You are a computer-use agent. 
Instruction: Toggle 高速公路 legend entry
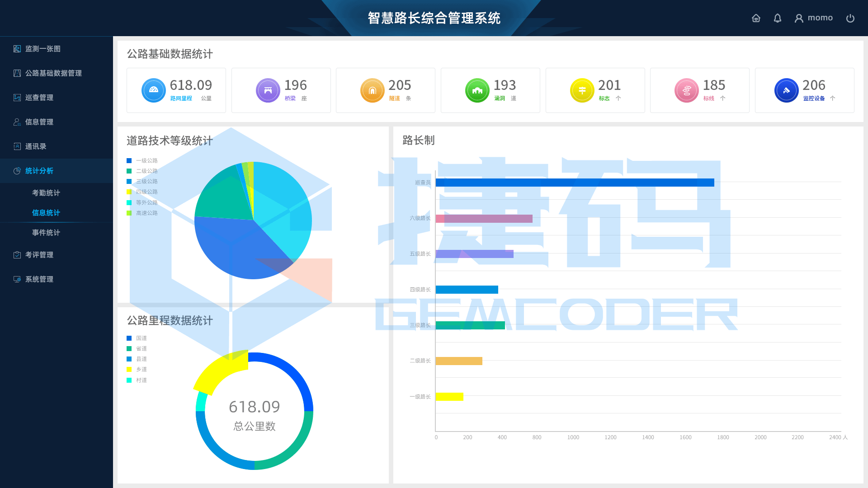point(142,213)
